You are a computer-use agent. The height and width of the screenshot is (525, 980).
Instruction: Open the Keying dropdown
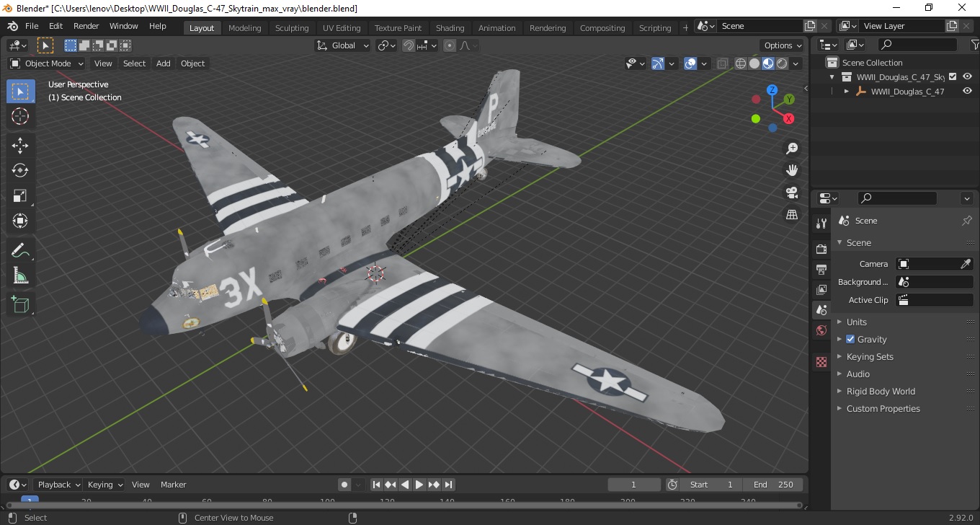104,485
